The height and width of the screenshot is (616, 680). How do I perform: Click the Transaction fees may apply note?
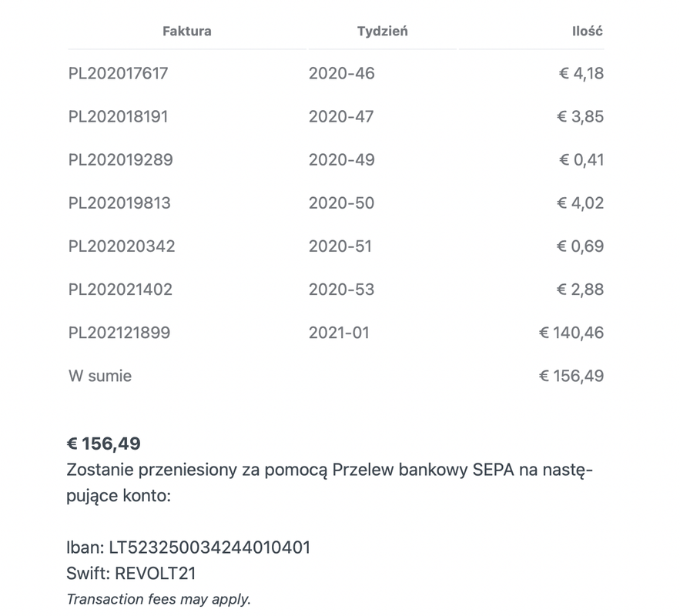(159, 599)
